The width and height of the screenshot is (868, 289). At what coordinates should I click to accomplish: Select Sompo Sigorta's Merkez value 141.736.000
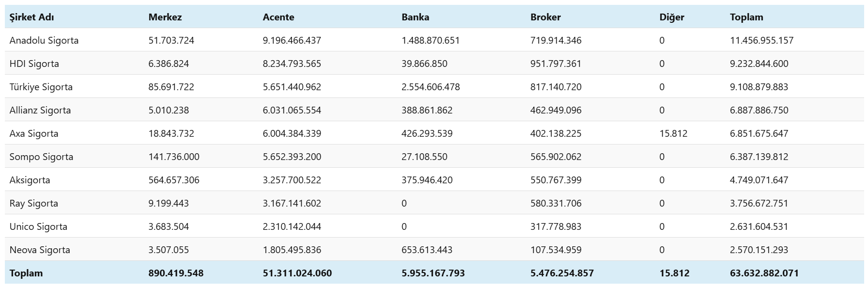point(174,157)
